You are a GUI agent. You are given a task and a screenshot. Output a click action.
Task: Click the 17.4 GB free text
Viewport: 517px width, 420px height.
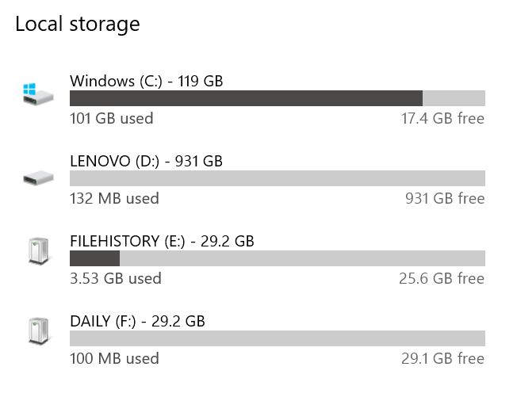(x=442, y=119)
